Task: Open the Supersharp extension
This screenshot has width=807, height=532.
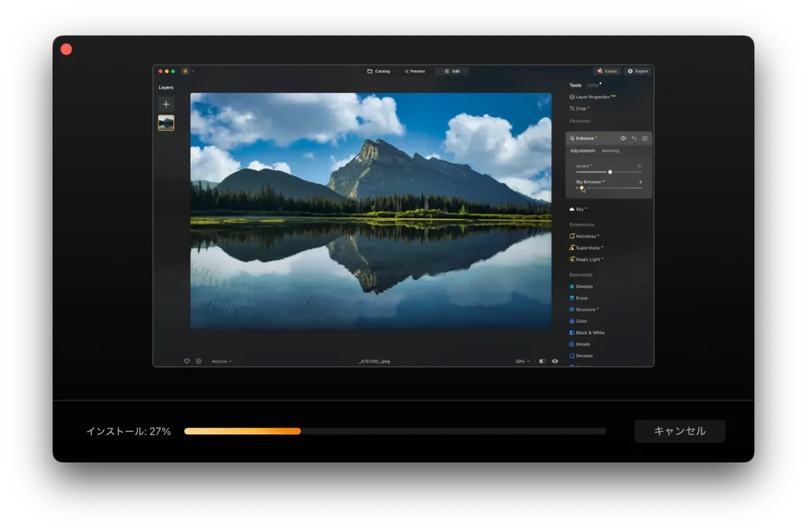Action: tap(586, 247)
